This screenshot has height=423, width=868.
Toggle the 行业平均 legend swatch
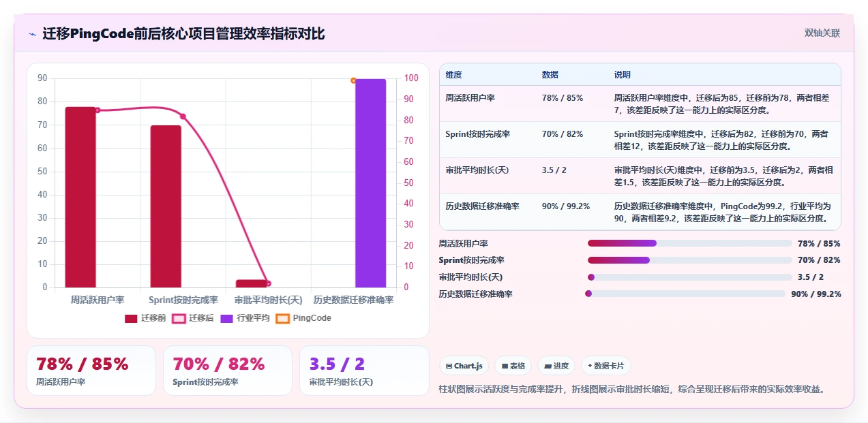click(x=227, y=318)
